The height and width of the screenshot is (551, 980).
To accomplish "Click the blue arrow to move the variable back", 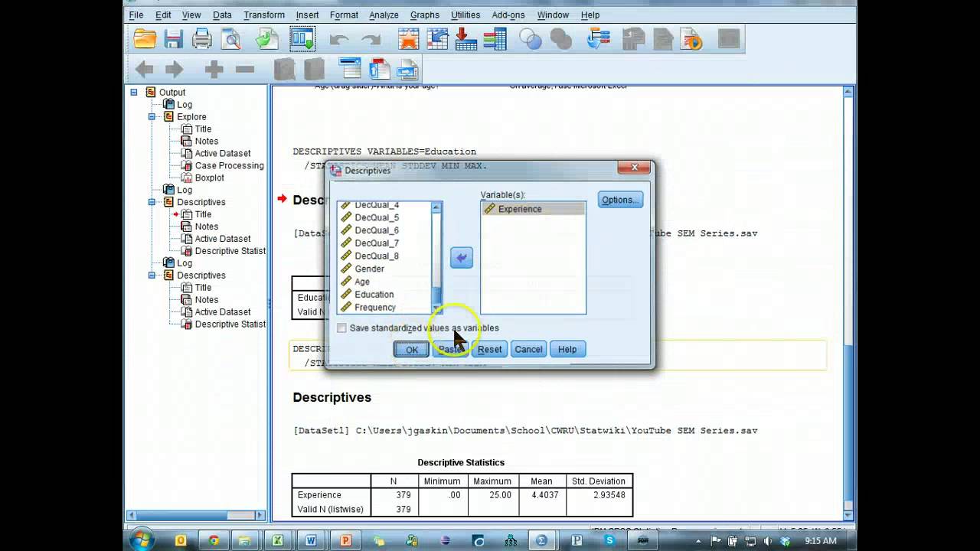I will tap(461, 258).
